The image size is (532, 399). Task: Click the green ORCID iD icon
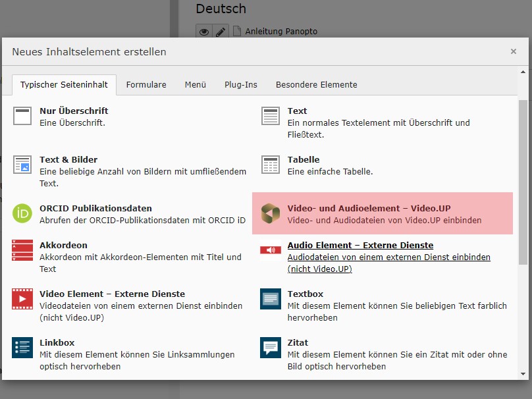(22, 213)
